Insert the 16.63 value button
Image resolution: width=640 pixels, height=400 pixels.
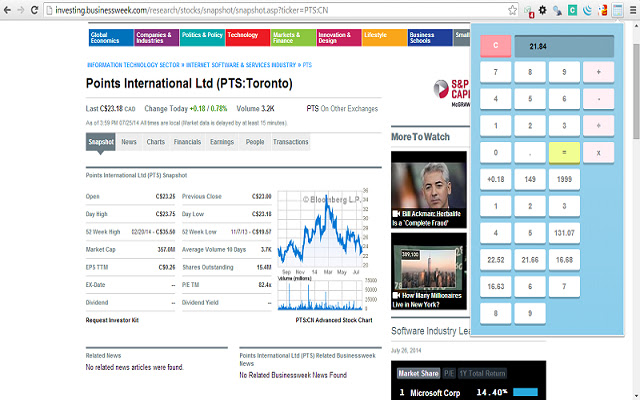(496, 287)
